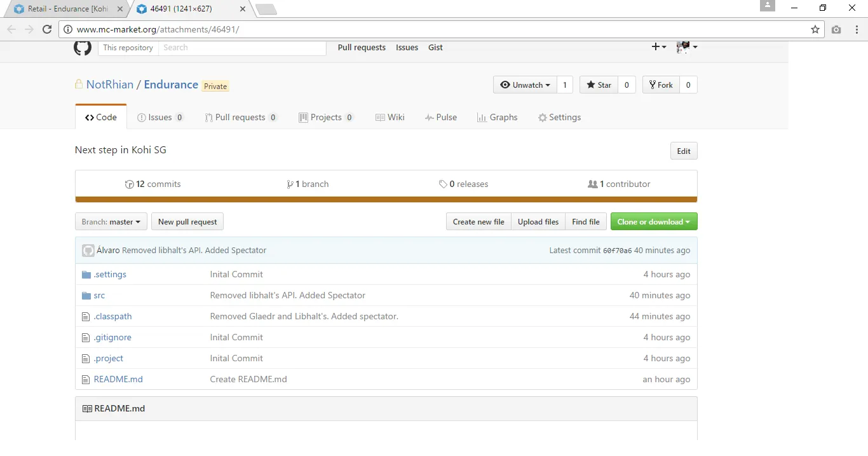Star the repository

599,85
